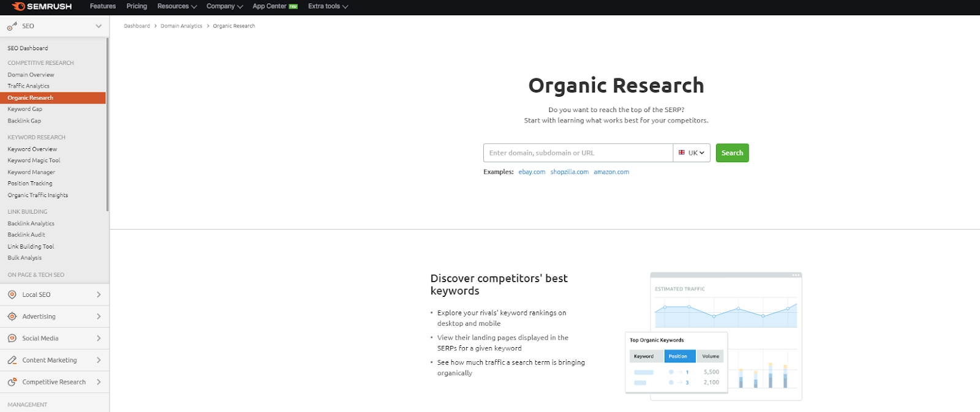Screen dimensions: 980x412
Task: Click the amazon.com example link
Action: coord(611,172)
